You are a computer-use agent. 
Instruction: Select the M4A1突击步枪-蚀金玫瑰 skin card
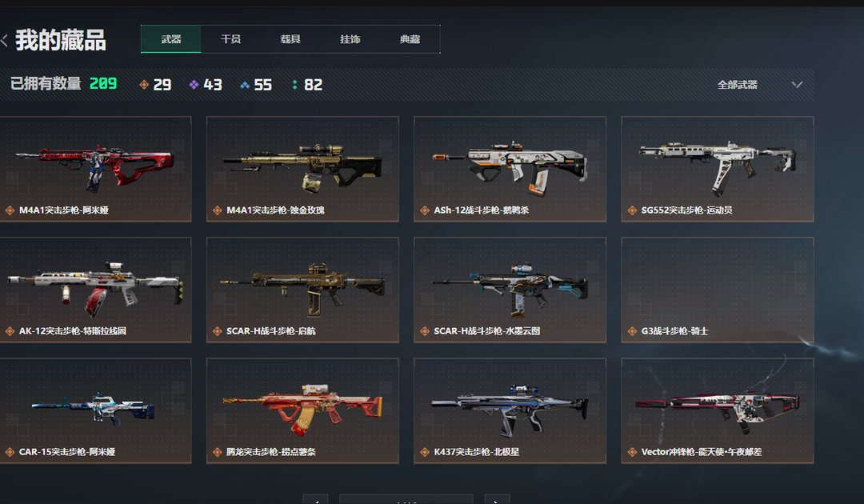pos(302,169)
